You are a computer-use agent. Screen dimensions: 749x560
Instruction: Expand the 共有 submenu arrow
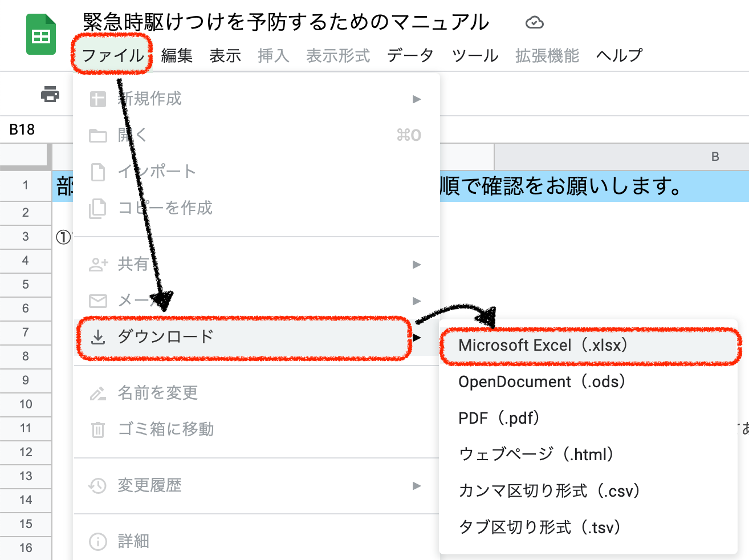[x=417, y=265]
